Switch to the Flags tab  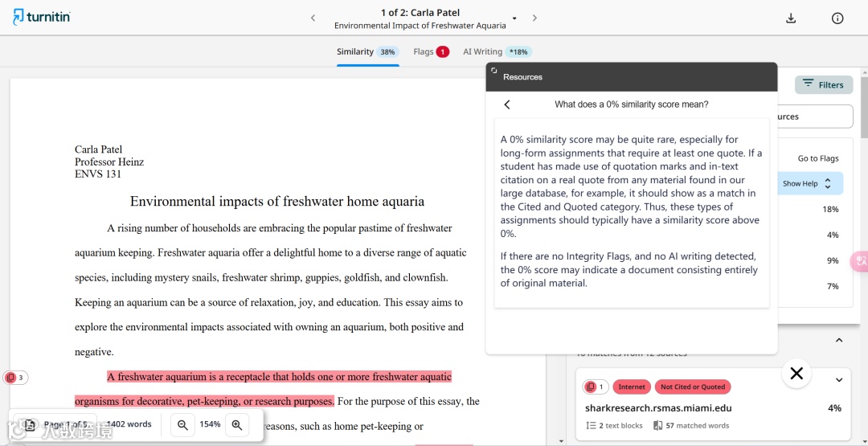pos(431,52)
